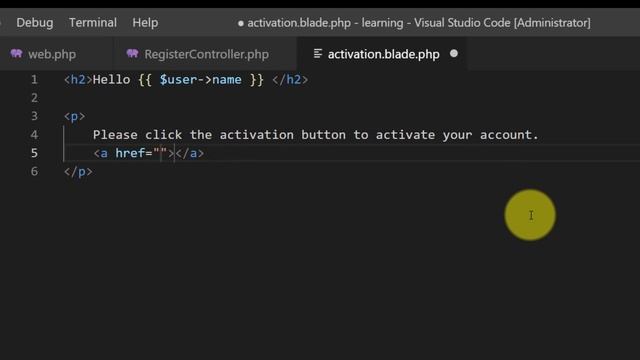
Task: Click the window title 'activation.blade.php - learning'
Action: click(325, 23)
